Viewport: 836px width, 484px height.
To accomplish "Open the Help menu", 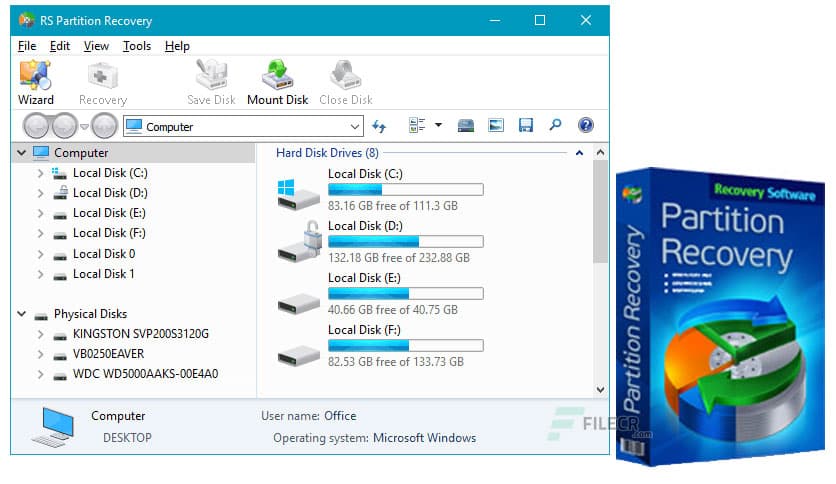I will (177, 46).
